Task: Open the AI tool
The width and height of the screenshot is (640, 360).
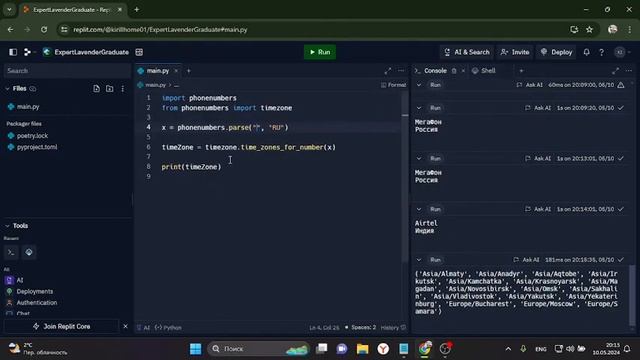Action: tap(20, 280)
